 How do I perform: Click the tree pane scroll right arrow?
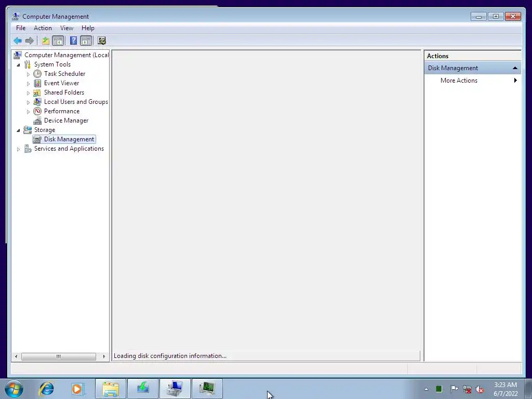pyautogui.click(x=104, y=356)
